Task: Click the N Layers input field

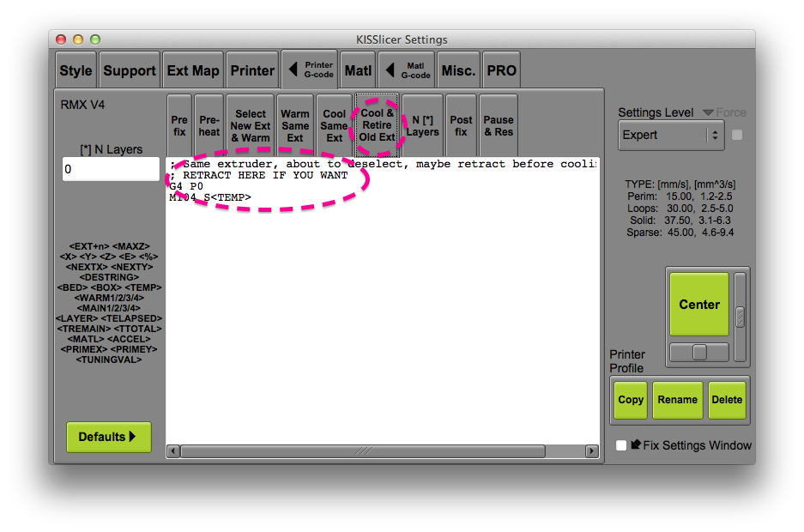Action: click(111, 169)
